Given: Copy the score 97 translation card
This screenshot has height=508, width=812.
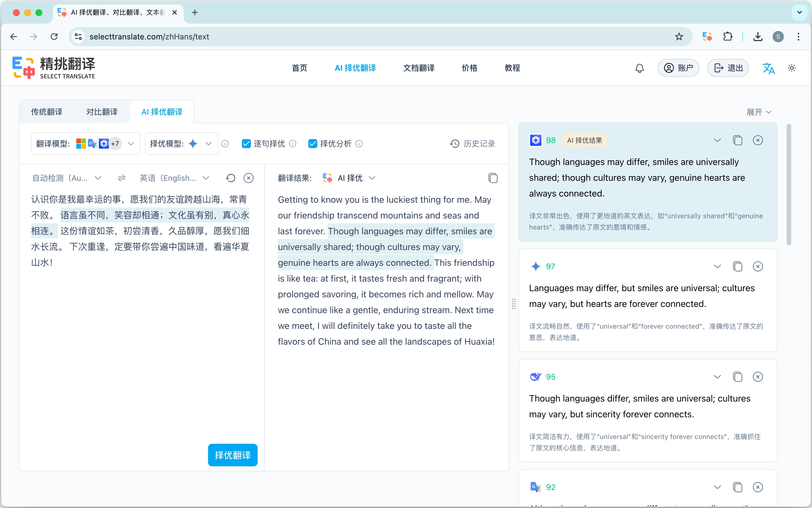Looking at the screenshot, I should pos(737,266).
